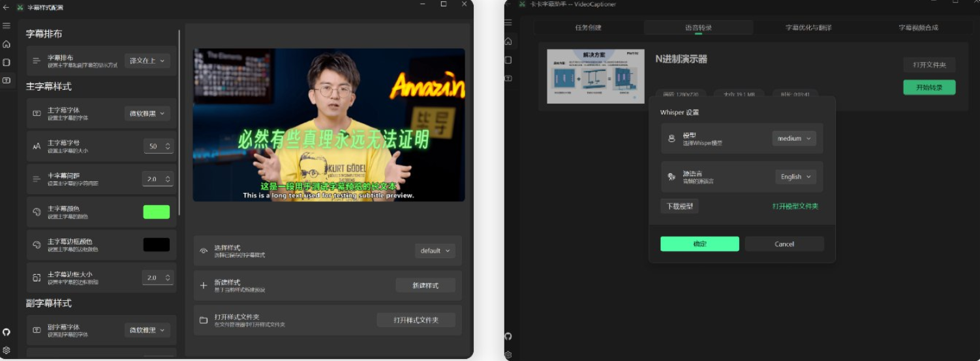Click back arrow in subtitle style window
This screenshot has height=361, width=980.
click(x=6, y=7)
